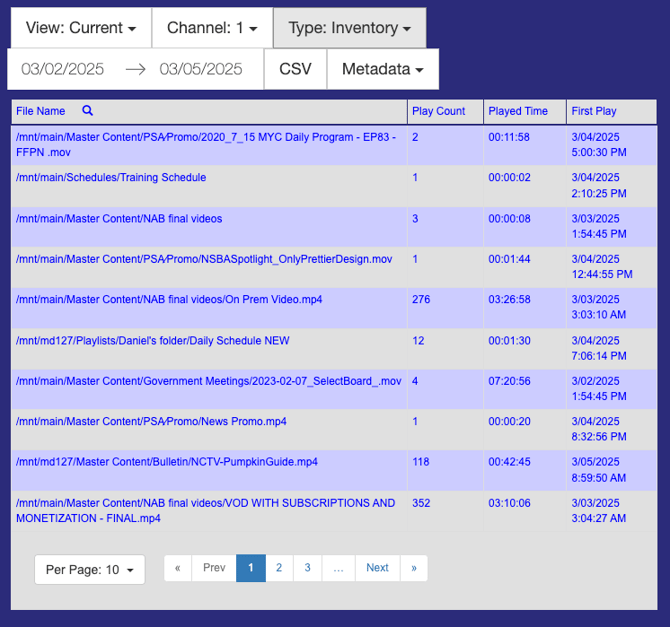
Task: Open the View: Current dropdown
Action: point(80,28)
